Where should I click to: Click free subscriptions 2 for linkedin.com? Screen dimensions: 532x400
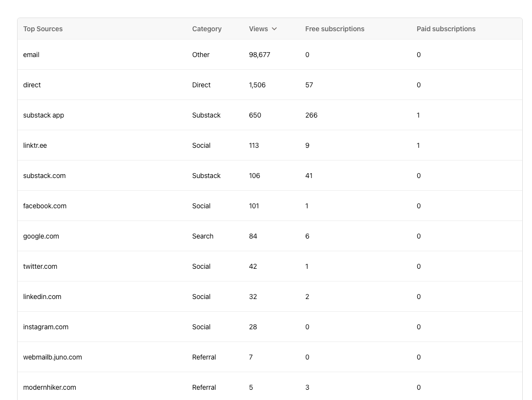point(307,297)
